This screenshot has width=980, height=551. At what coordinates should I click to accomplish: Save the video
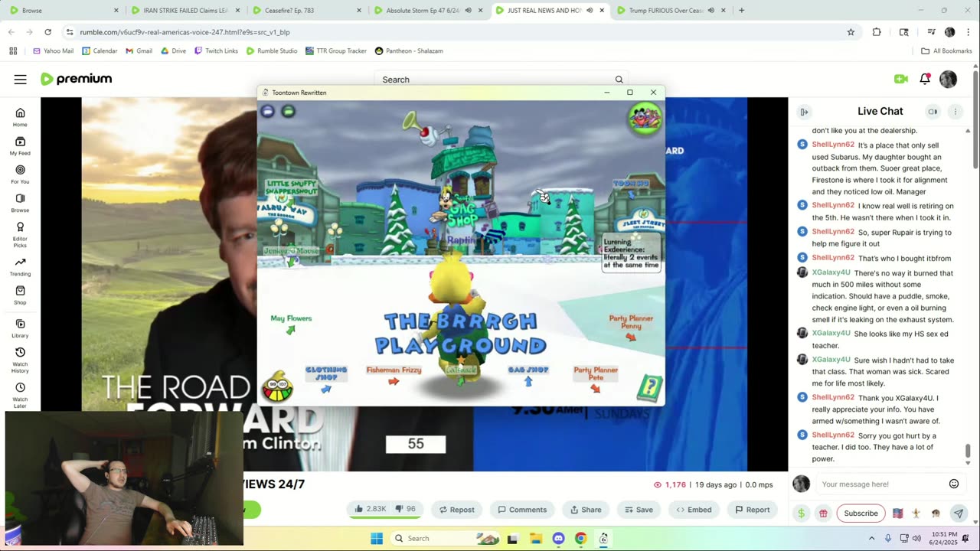click(x=639, y=510)
